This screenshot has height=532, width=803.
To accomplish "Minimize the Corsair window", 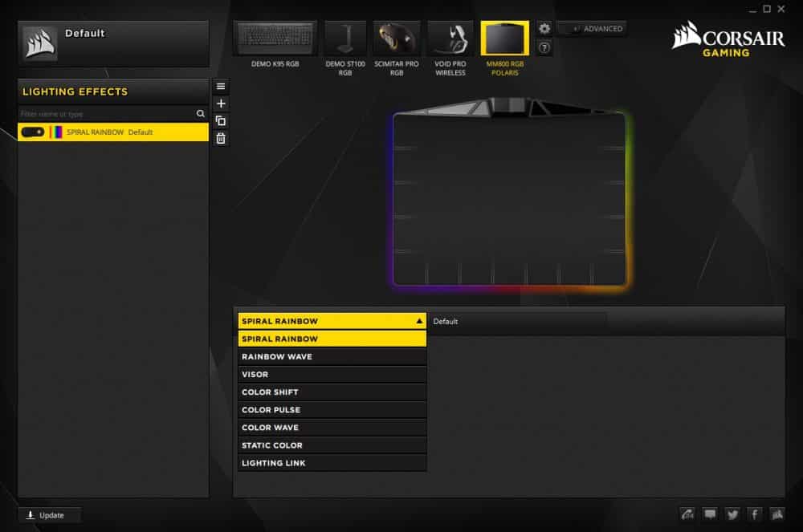I will [752, 9].
